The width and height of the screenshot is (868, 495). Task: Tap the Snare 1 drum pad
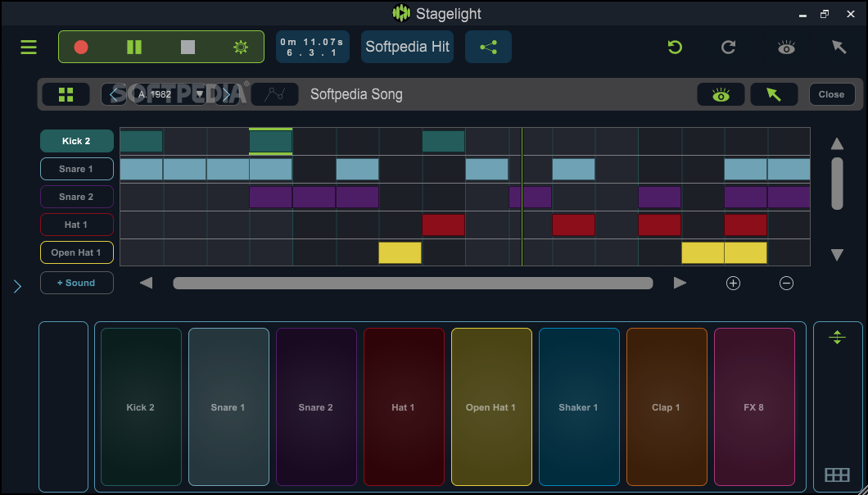(228, 406)
